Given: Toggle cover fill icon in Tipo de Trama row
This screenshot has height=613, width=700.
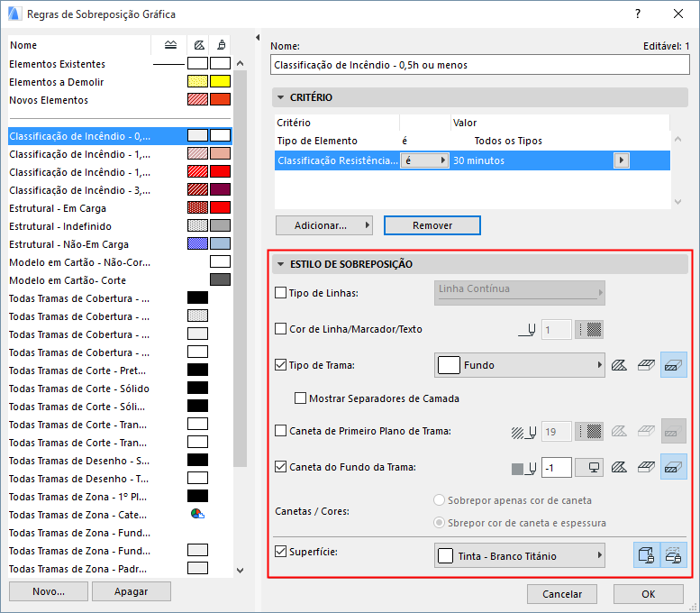Looking at the screenshot, I should tap(646, 365).
